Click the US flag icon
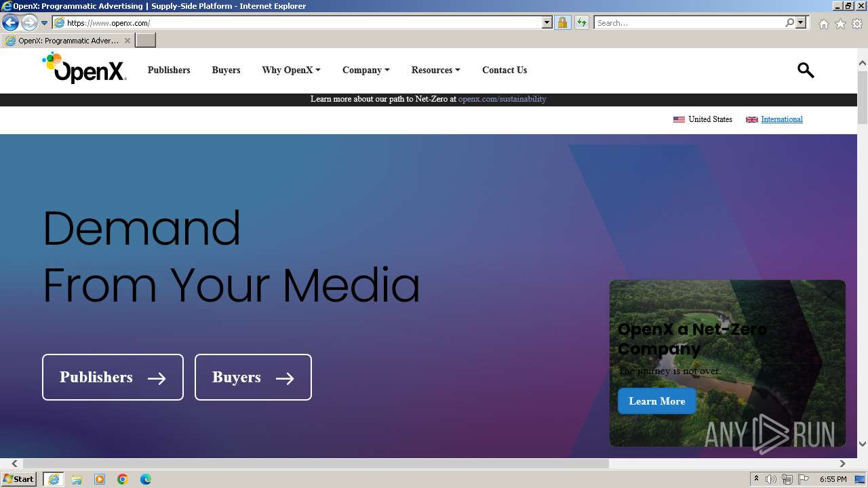 (x=679, y=119)
